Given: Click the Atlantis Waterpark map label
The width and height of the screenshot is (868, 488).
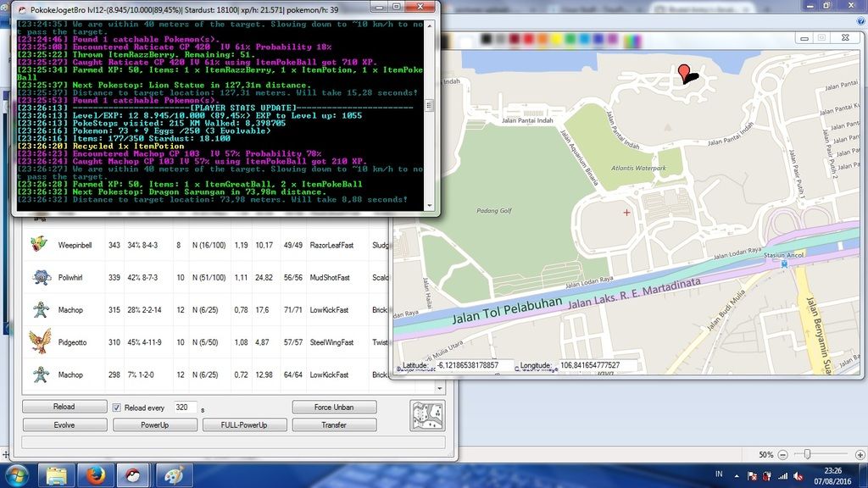Looking at the screenshot, I should point(638,168).
